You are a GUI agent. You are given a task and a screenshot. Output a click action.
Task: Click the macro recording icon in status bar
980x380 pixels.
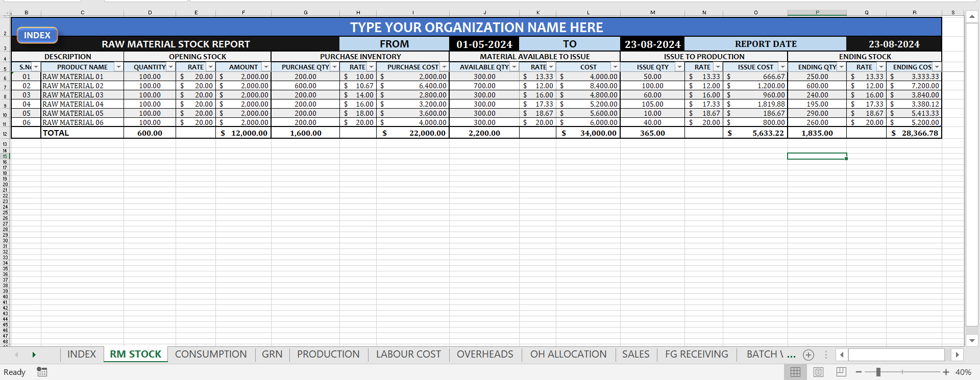(42, 372)
